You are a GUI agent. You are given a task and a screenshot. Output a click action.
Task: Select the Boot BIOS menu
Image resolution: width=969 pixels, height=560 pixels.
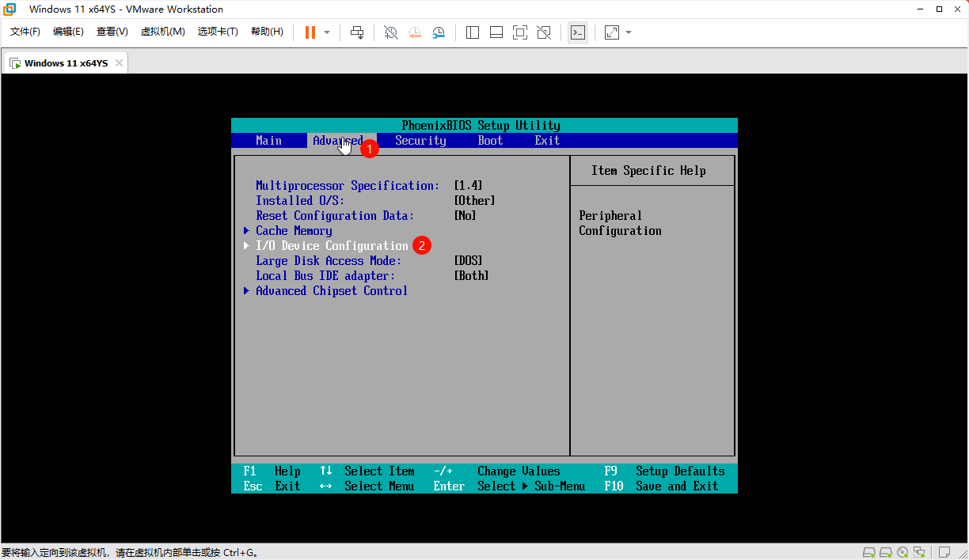490,141
